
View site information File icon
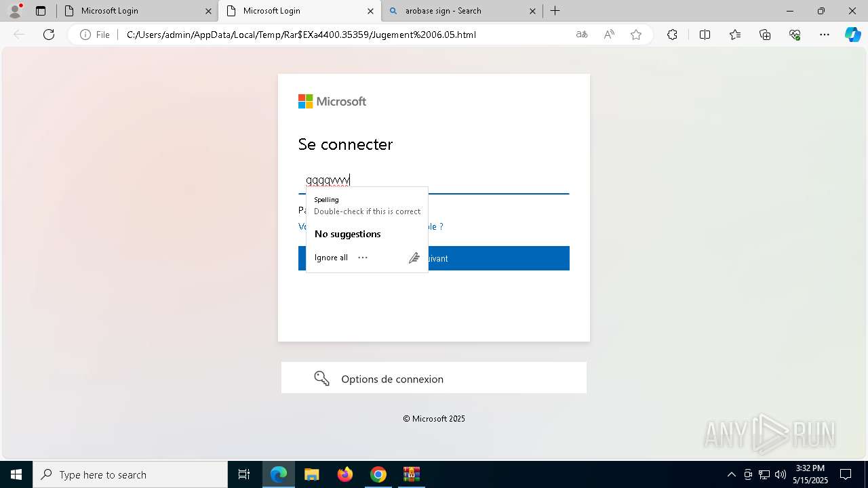95,35
